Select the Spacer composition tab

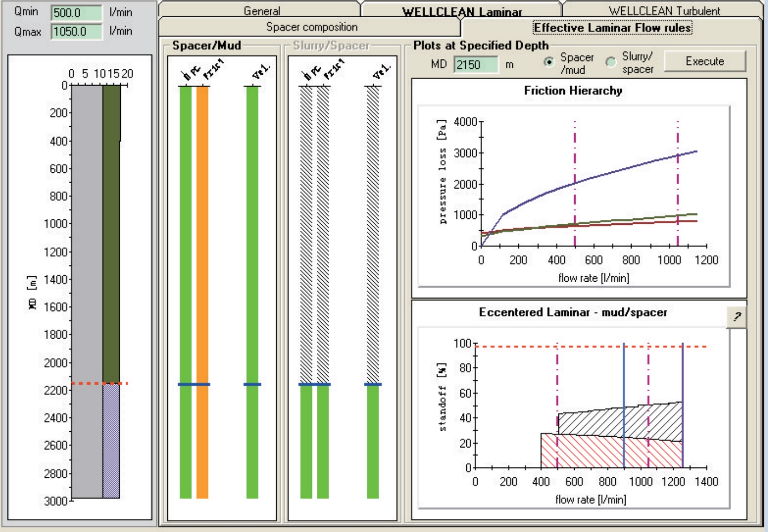tap(311, 27)
